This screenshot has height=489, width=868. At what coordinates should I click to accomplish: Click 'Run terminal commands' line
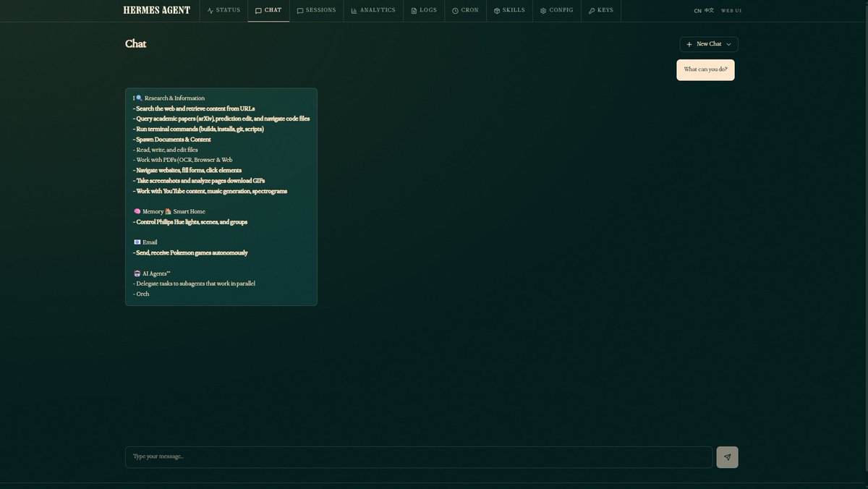[198, 129]
